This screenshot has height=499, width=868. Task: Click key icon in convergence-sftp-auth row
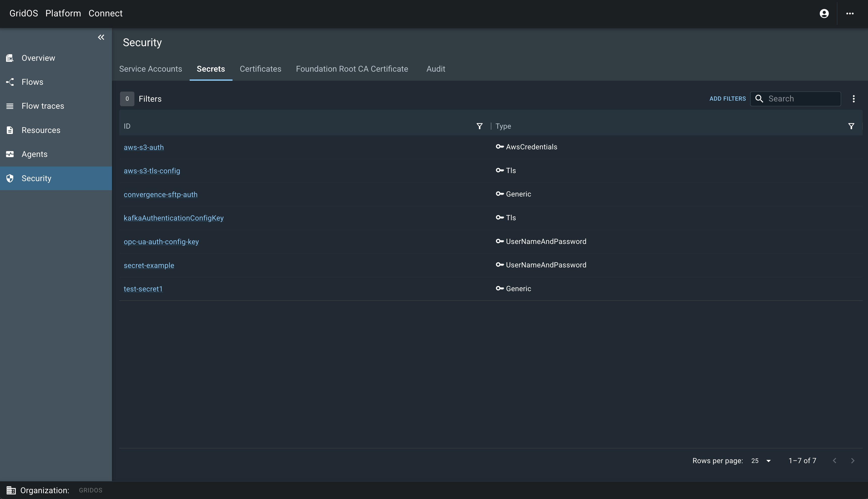[500, 194]
